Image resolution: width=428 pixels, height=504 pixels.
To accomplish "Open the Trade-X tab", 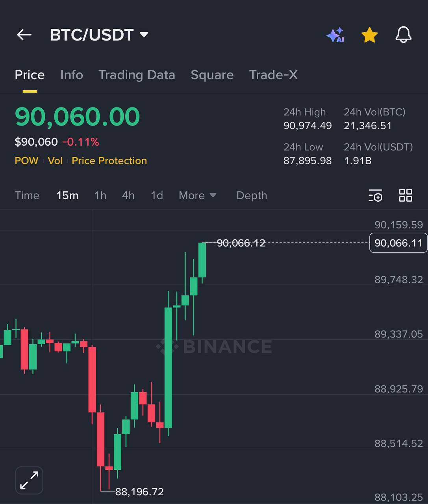I will point(273,75).
